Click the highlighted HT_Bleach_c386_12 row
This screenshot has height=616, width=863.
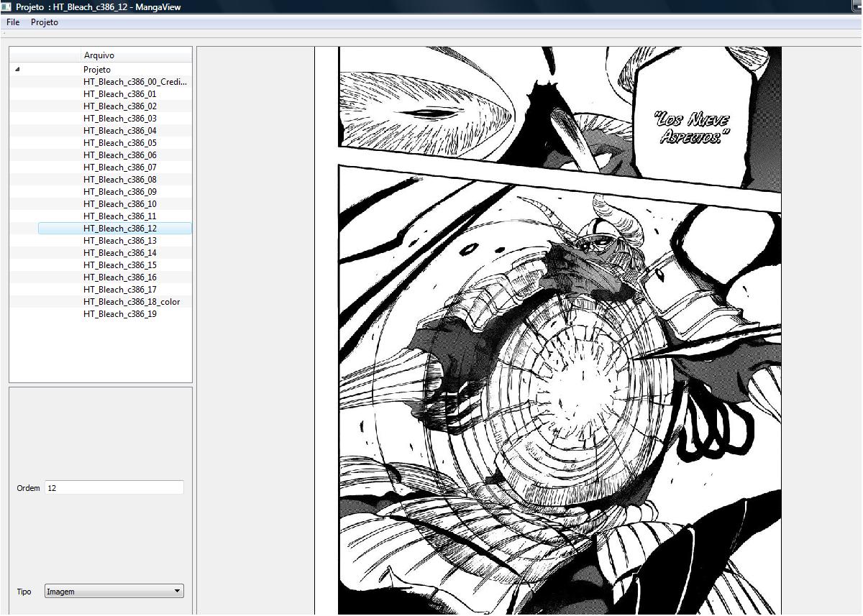coord(115,229)
